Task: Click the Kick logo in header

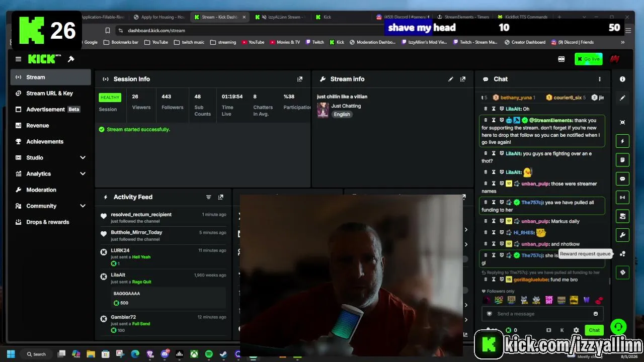Action: [44, 59]
